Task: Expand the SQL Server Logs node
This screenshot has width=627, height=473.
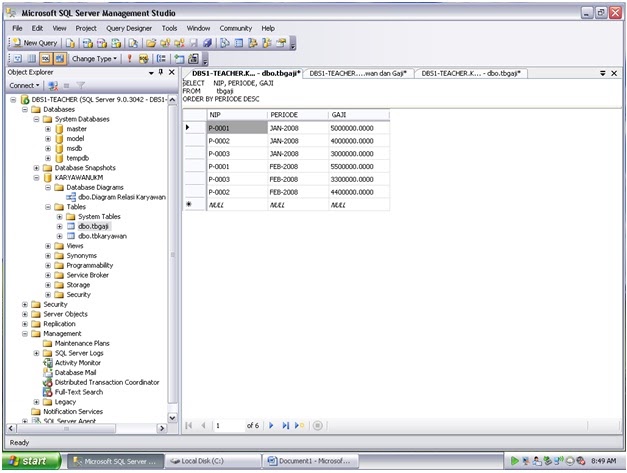Action: 36,353
